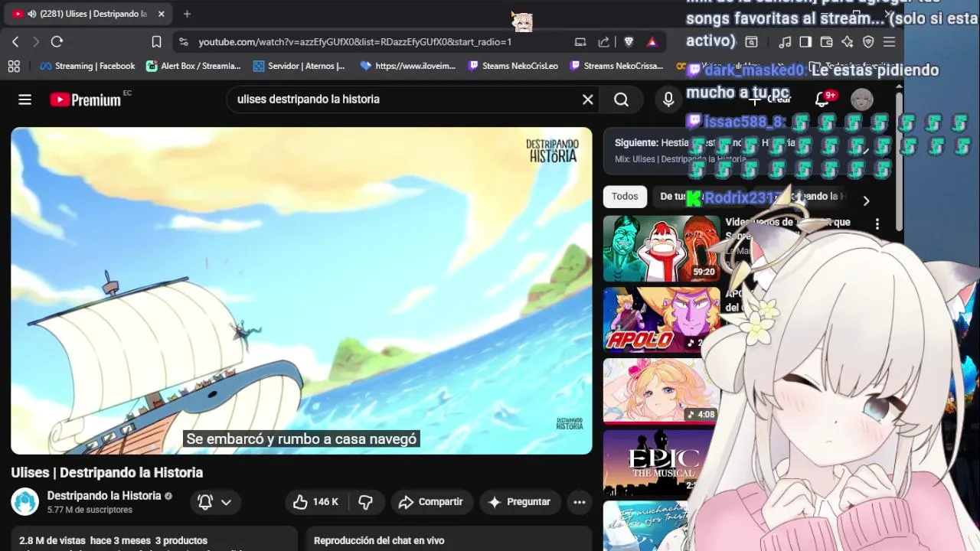The image size is (980, 551).
Task: Open the browser main hamburger menu
Action: (x=889, y=42)
